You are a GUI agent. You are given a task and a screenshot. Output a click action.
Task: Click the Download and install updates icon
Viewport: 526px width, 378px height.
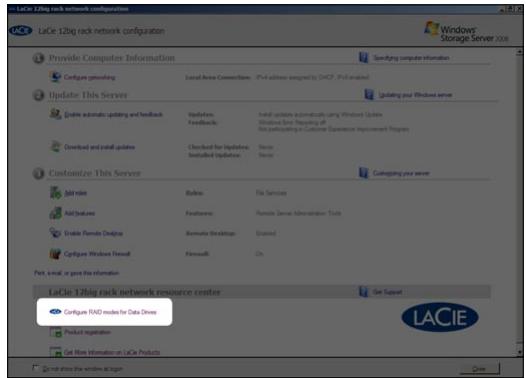point(55,147)
